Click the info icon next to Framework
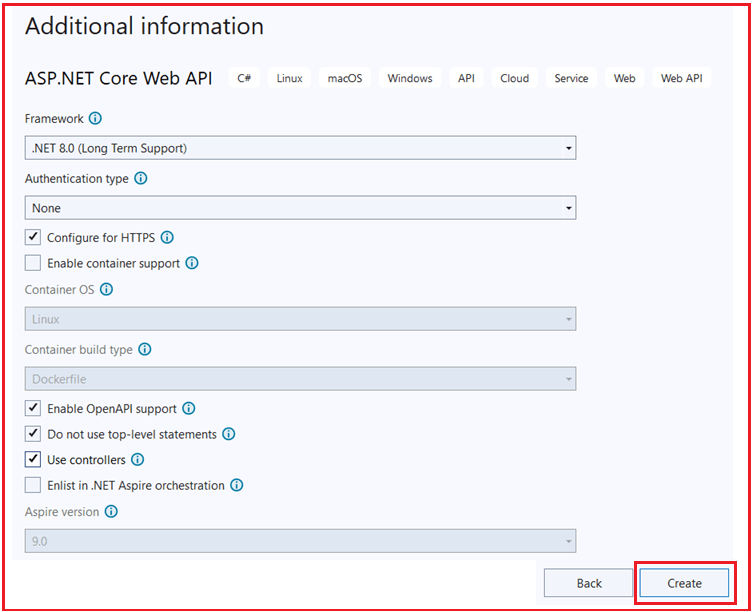The image size is (752, 612). (95, 118)
